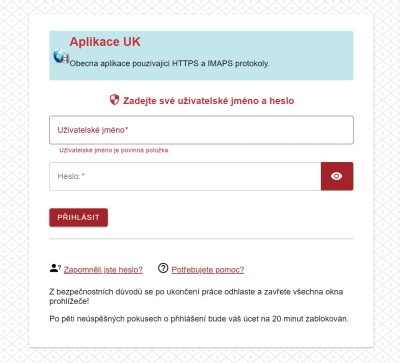This screenshot has width=400, height=363.
Task: Click the Zadejte své uživatelské jméno a heslo heading
Action: coord(209,101)
